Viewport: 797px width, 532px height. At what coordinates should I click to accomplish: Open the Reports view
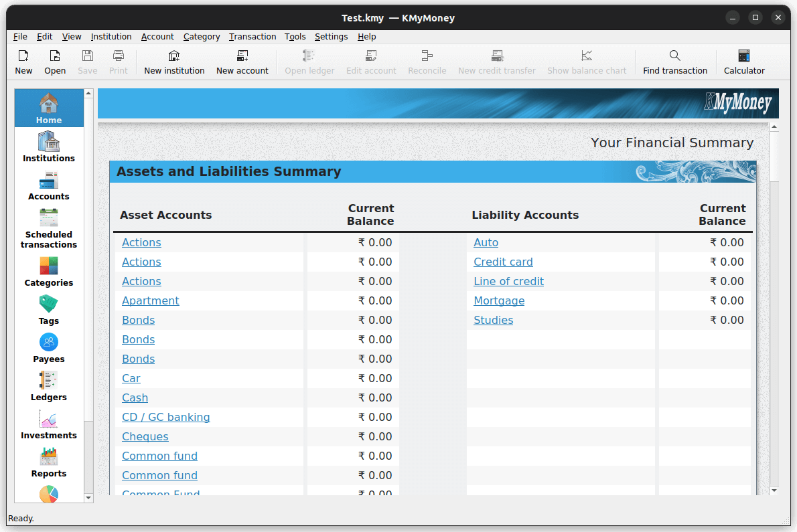point(48,461)
